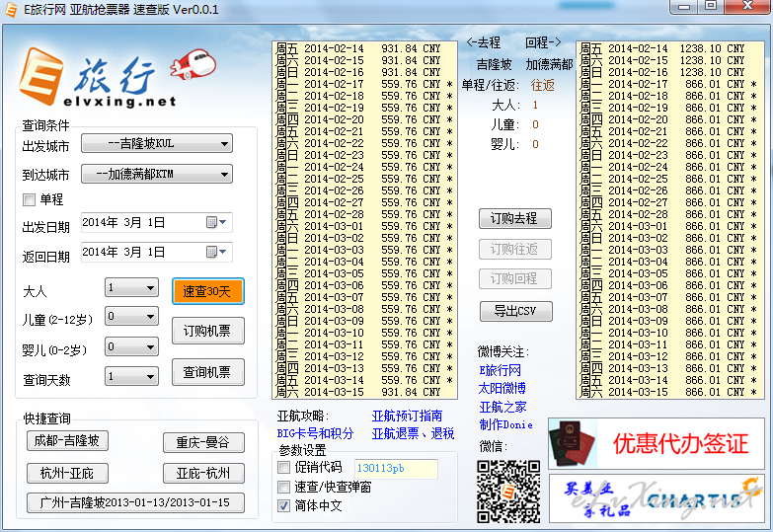773x532 pixels.
Task: Open the BIG卡号和积分 link
Action: (x=316, y=433)
